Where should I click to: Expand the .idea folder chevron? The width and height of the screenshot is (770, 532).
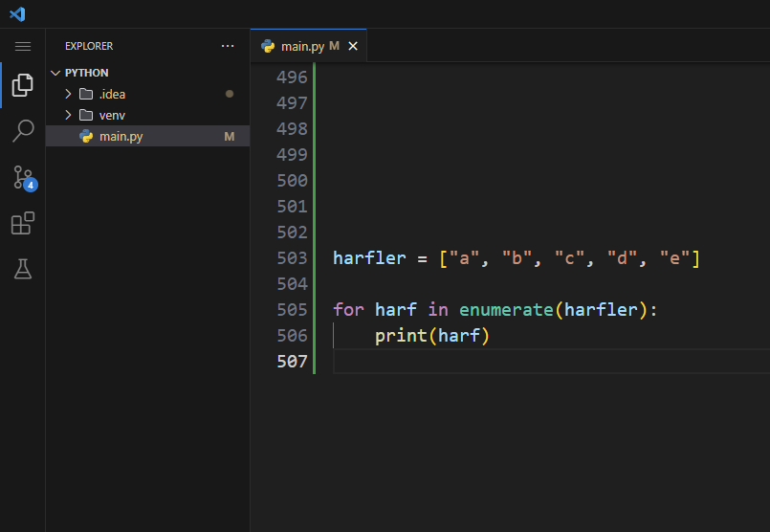(68, 94)
